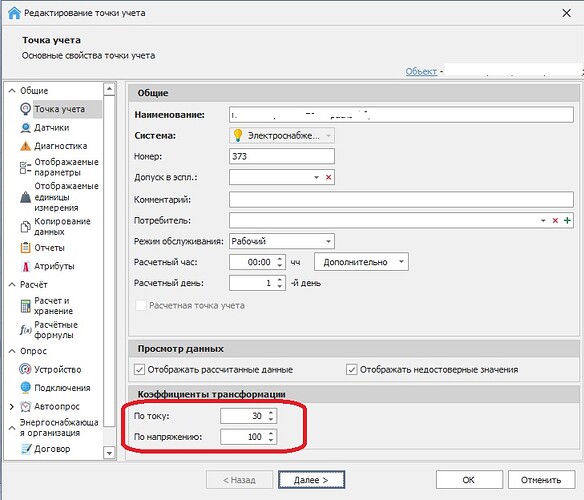Image resolution: width=584 pixels, height=500 pixels.
Task: Click the По току value field
Action: pos(248,416)
